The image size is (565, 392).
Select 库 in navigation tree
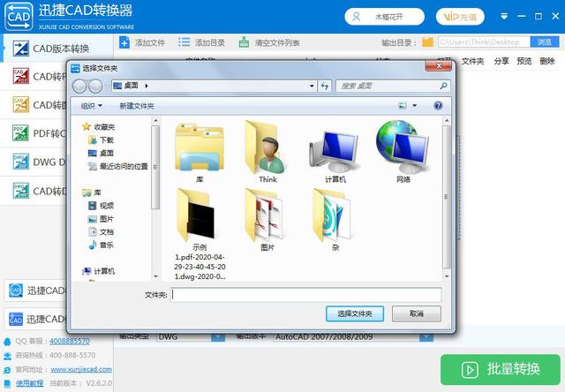92,192
